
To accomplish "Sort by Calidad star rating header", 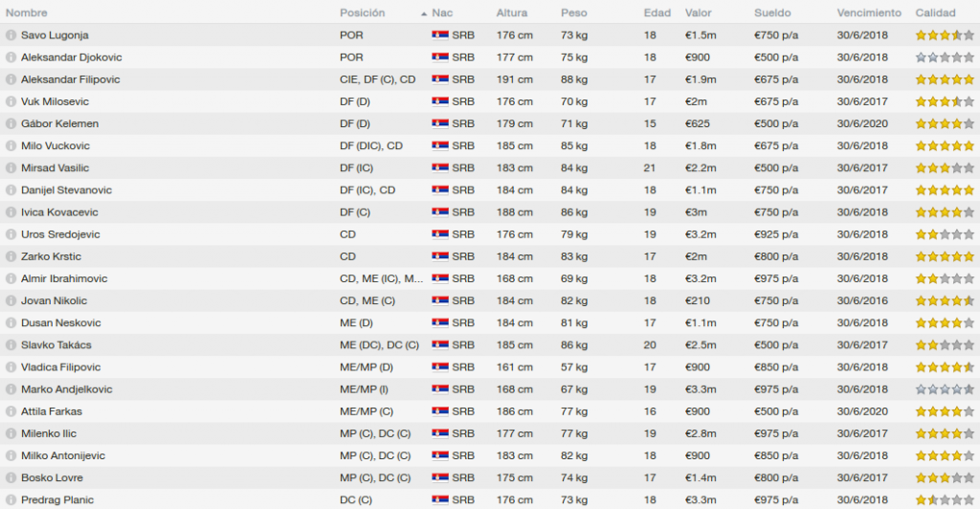I will 936,13.
